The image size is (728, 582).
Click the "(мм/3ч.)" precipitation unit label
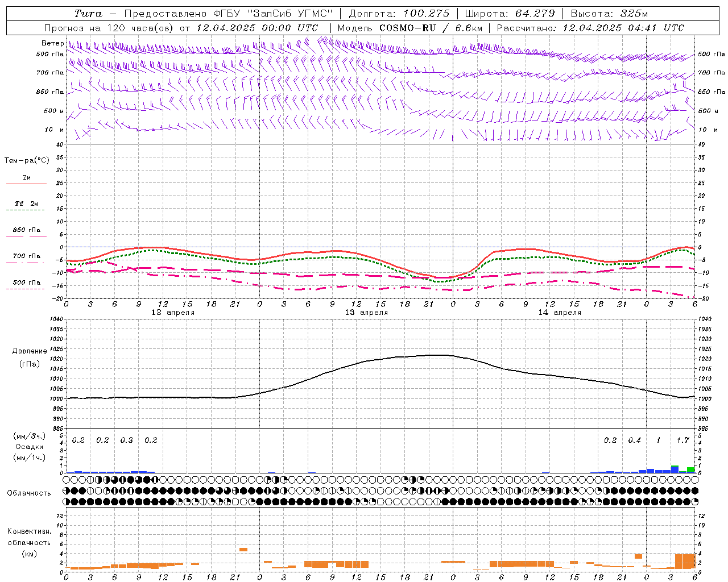30,436
